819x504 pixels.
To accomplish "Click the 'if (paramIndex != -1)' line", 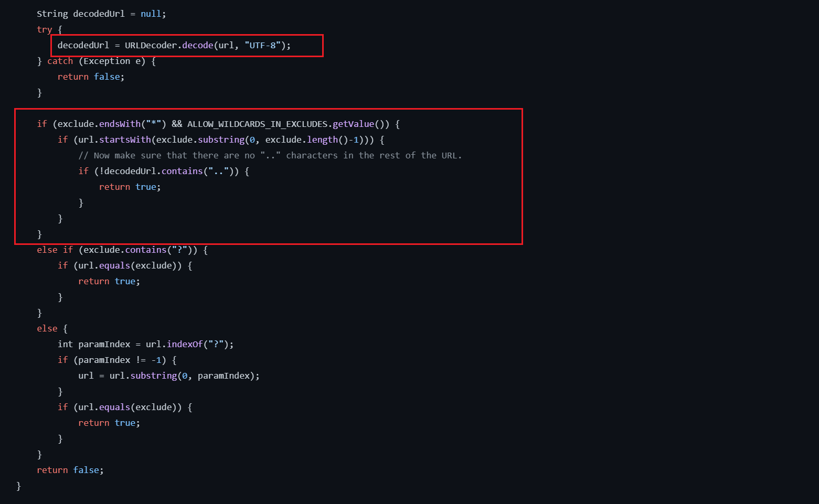I will coord(117,360).
